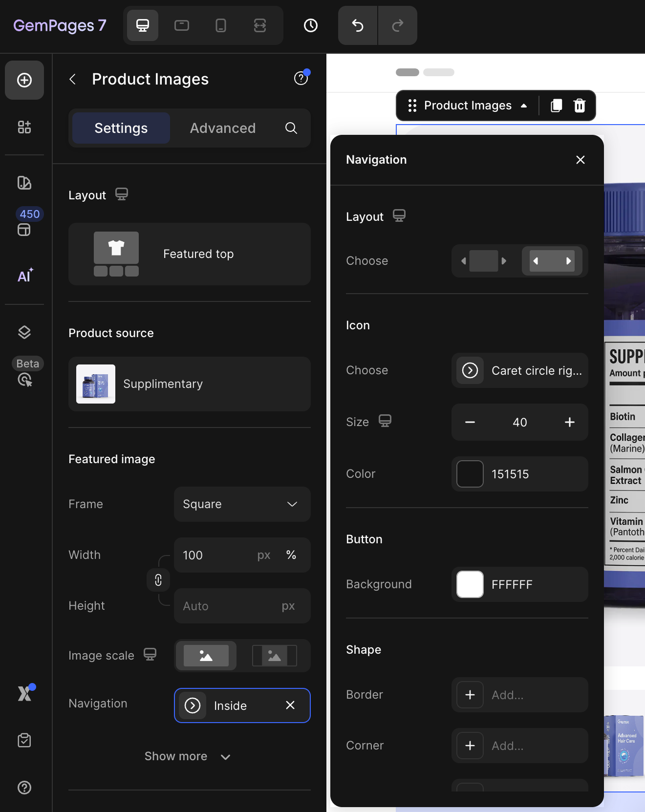Select the fill image scale option
This screenshot has width=645, height=812.
206,656
